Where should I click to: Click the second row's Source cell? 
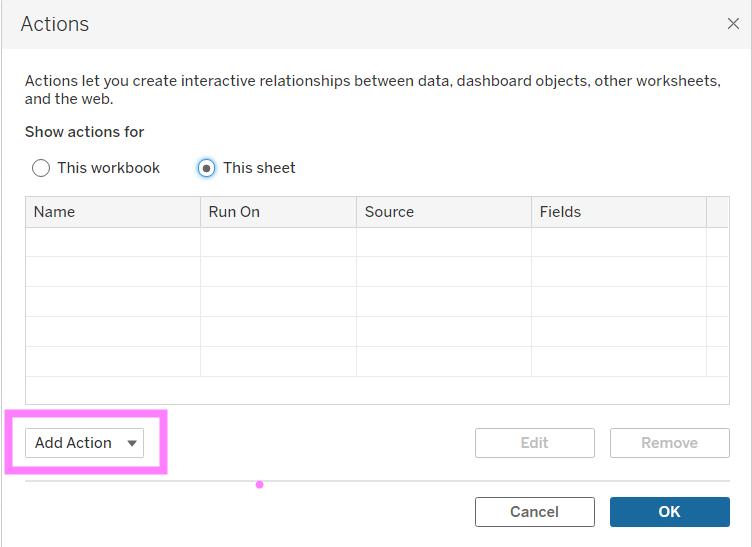(443, 272)
